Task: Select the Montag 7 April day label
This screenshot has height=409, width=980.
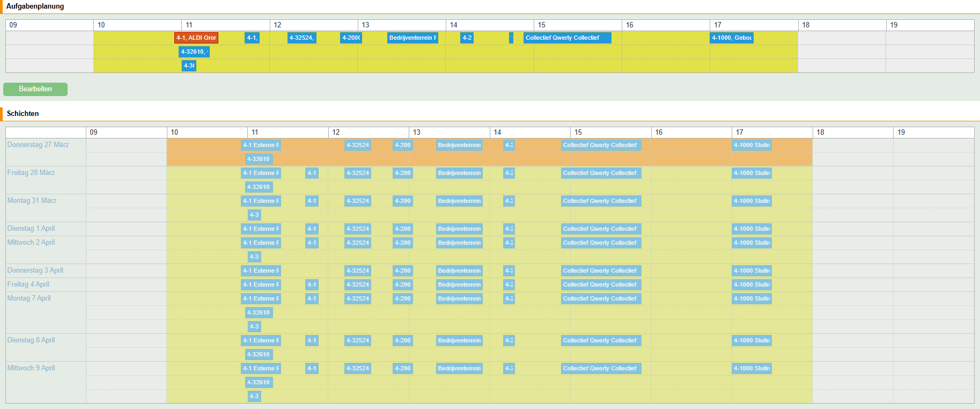Action: tap(29, 298)
